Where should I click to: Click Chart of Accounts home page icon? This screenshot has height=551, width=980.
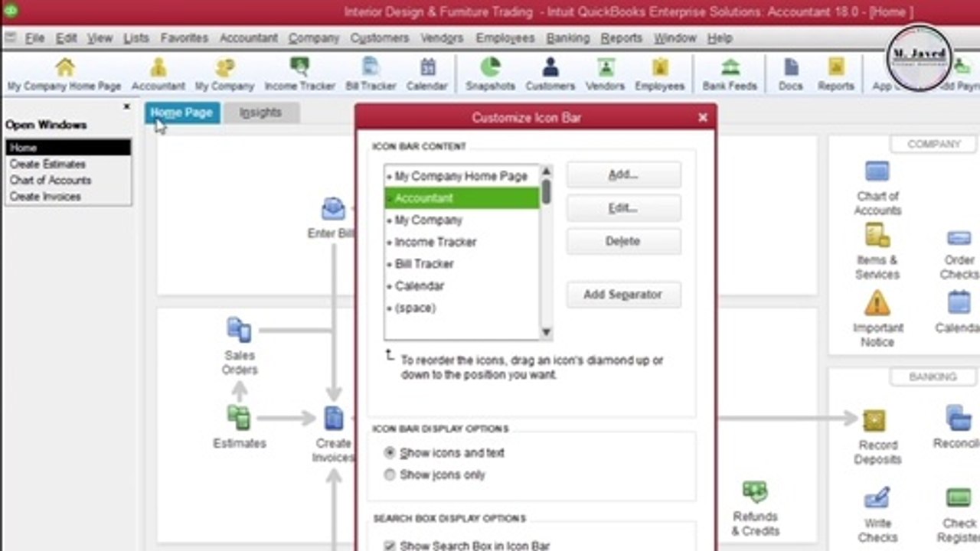pyautogui.click(x=877, y=188)
